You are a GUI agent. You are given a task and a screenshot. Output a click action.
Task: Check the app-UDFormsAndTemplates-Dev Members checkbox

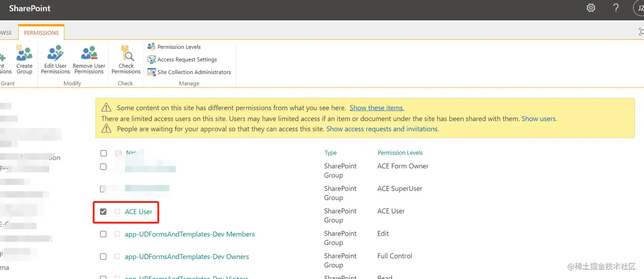(103, 234)
